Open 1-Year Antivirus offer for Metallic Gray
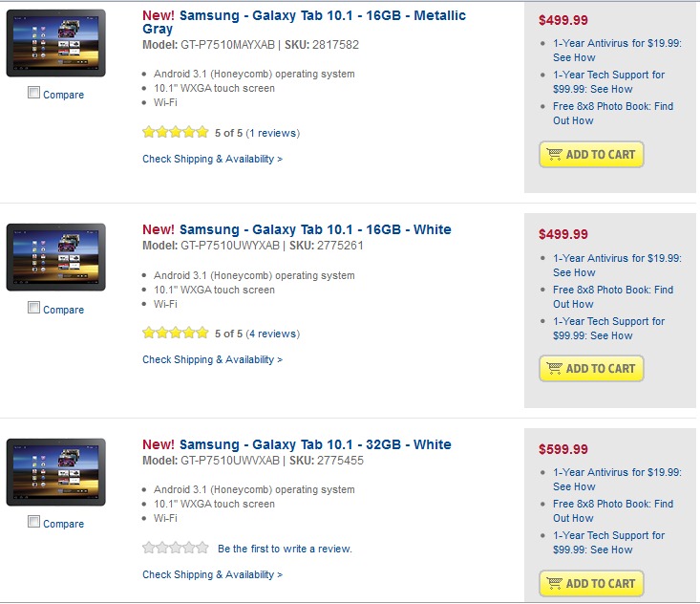Image resolution: width=700 pixels, height=604 pixels. pyautogui.click(x=615, y=50)
